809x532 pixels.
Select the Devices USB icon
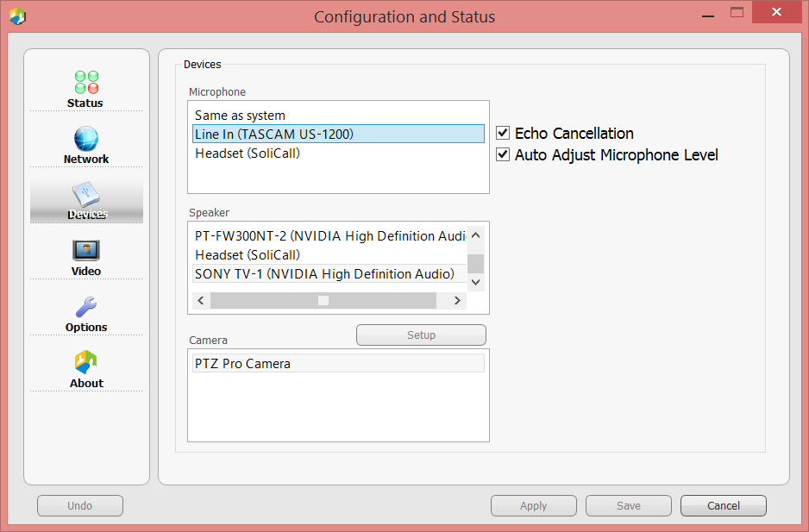coord(86,195)
